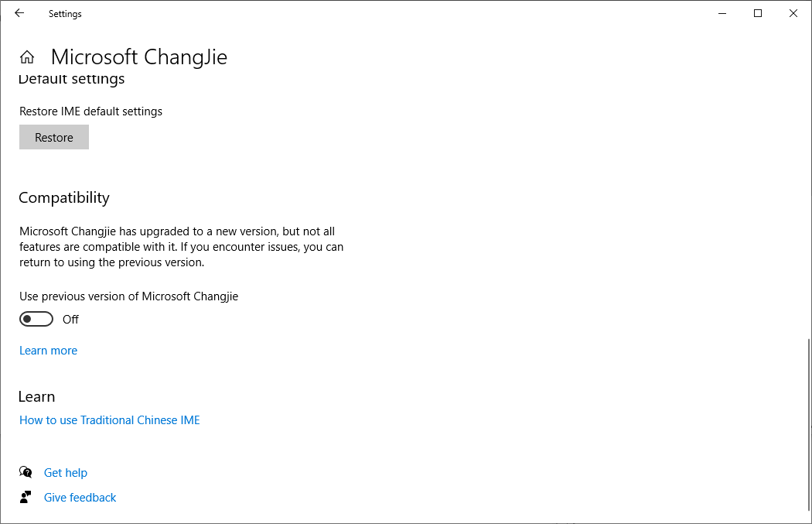Close the Settings window
Image resolution: width=812 pixels, height=524 pixels.
click(x=793, y=13)
